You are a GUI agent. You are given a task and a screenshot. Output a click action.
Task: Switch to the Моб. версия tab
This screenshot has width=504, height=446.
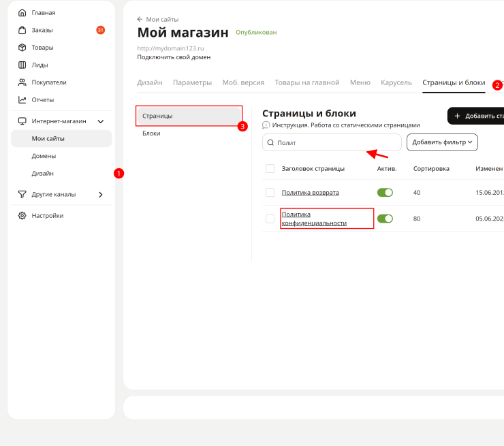point(243,82)
